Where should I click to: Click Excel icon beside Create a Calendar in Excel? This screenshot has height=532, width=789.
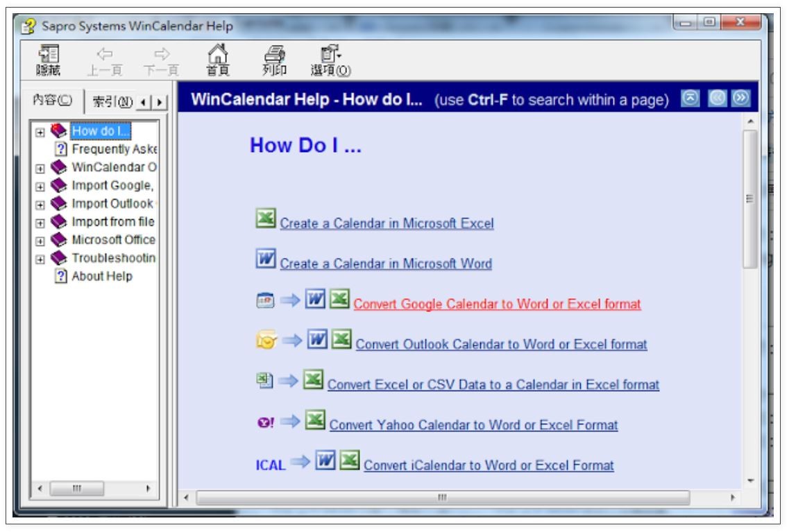[x=266, y=218]
